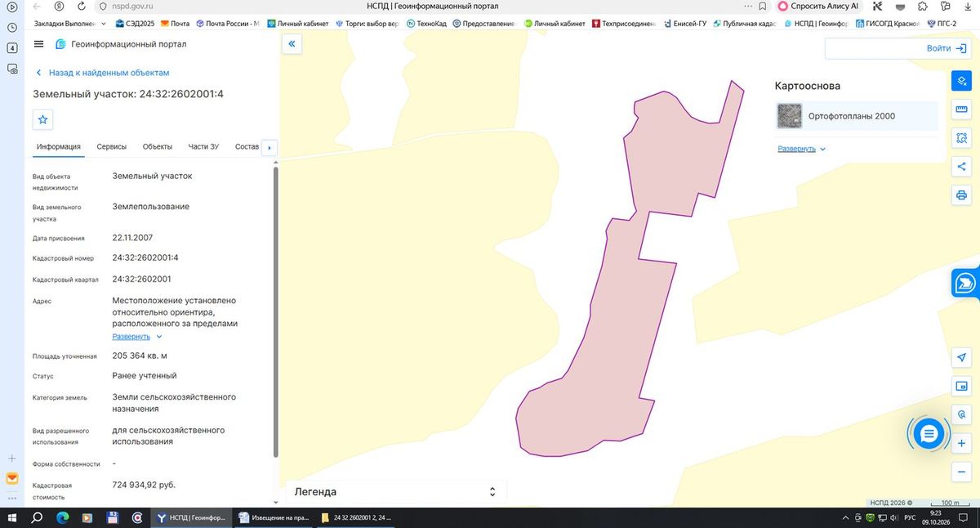Image resolution: width=980 pixels, height=528 pixels.
Task: Click the coordinate search target icon
Action: (x=961, y=414)
